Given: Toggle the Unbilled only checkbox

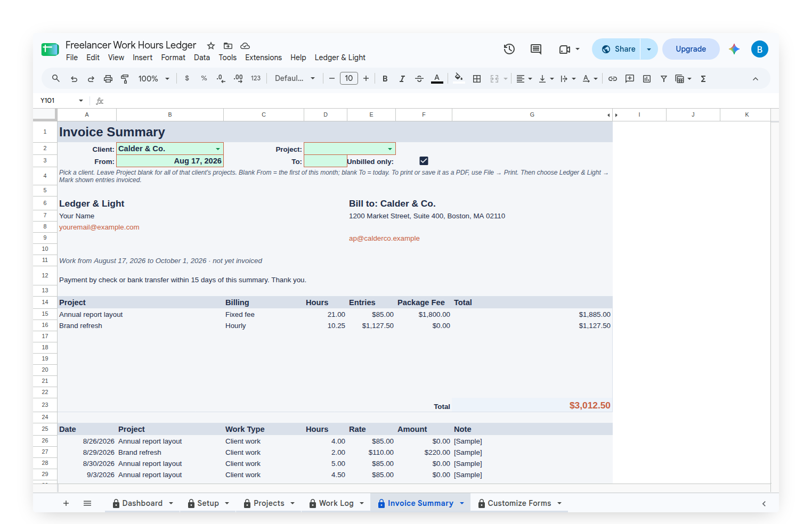Looking at the screenshot, I should point(424,161).
